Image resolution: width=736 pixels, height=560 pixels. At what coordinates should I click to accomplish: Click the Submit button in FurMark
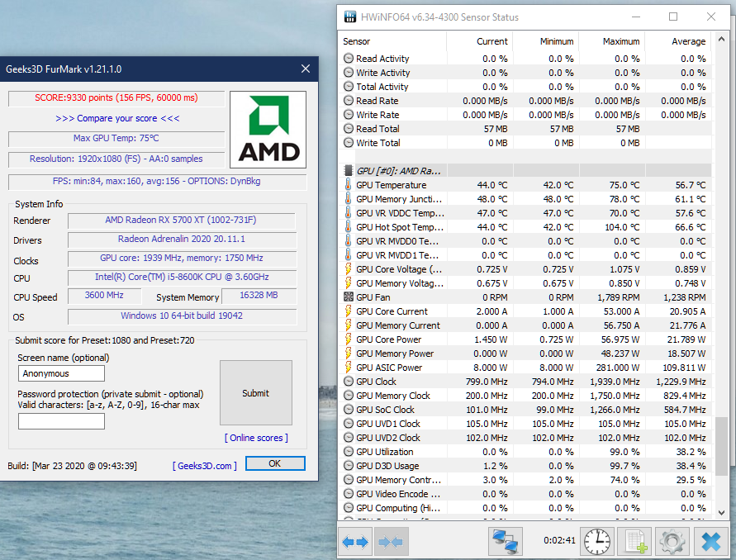point(256,393)
